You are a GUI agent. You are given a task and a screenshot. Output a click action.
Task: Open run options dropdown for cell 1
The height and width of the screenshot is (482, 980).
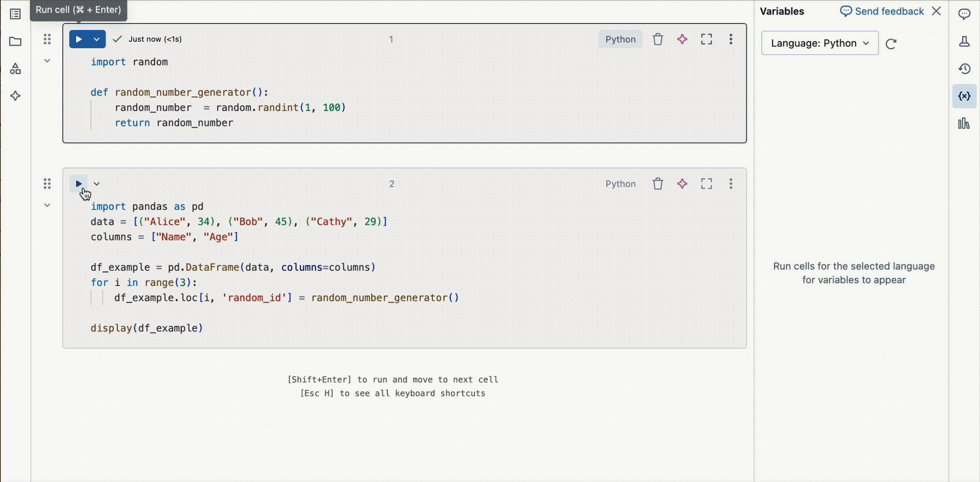97,39
